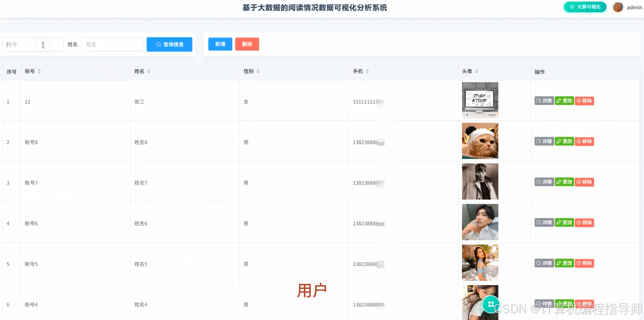Open 详情 details for user 张三
644x320 pixels.
click(544, 101)
